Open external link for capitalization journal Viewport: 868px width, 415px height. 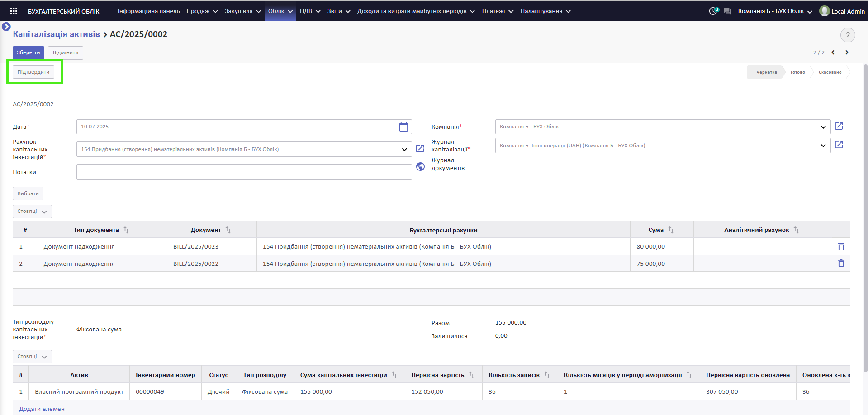[x=839, y=145]
